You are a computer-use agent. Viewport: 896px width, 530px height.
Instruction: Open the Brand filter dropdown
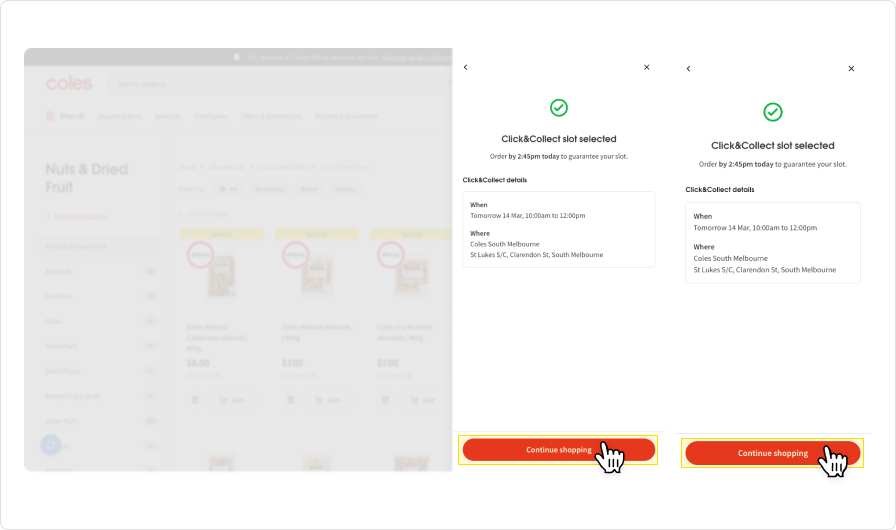309,189
